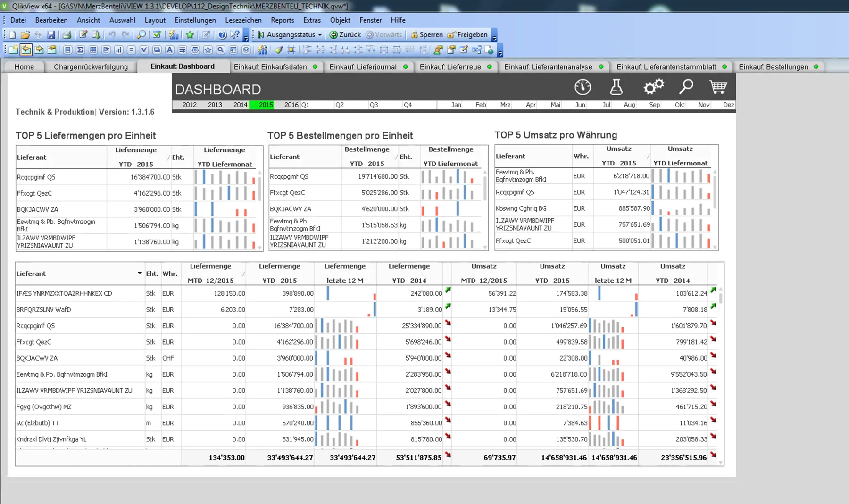This screenshot has height=504, width=849.
Task: Open Lieferant column dropdown in main table
Action: pos(140,273)
